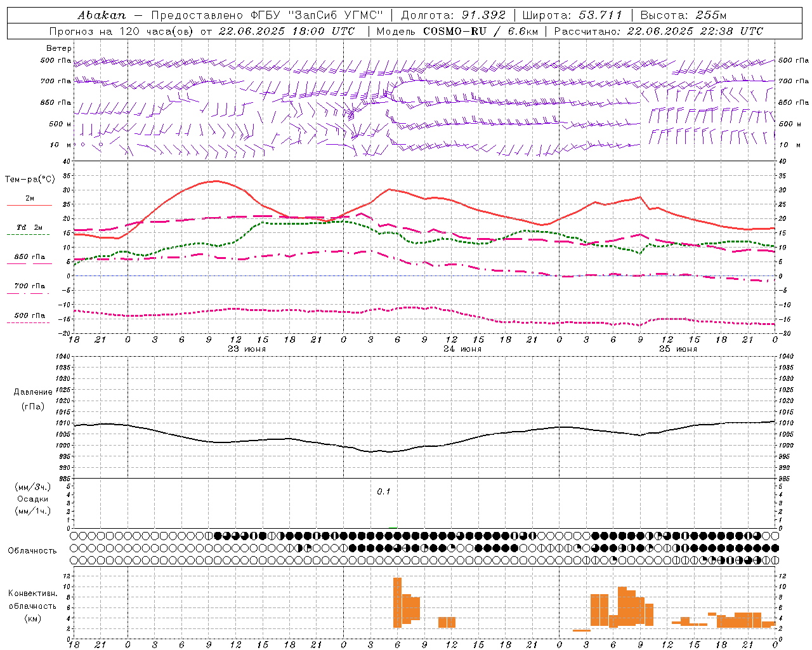812x650 pixels.
Task: Click the "(мм/1ч.)" precipitation unit label
Action: point(33,511)
